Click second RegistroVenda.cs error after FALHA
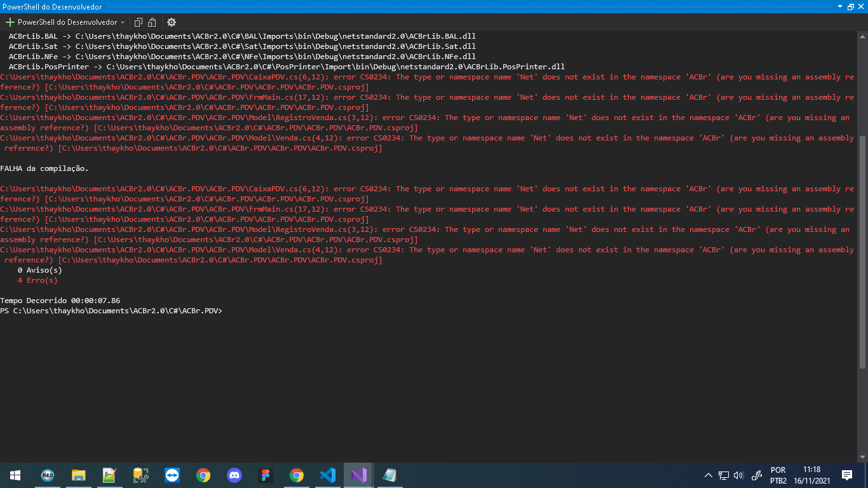This screenshot has width=868, height=488. [424, 234]
